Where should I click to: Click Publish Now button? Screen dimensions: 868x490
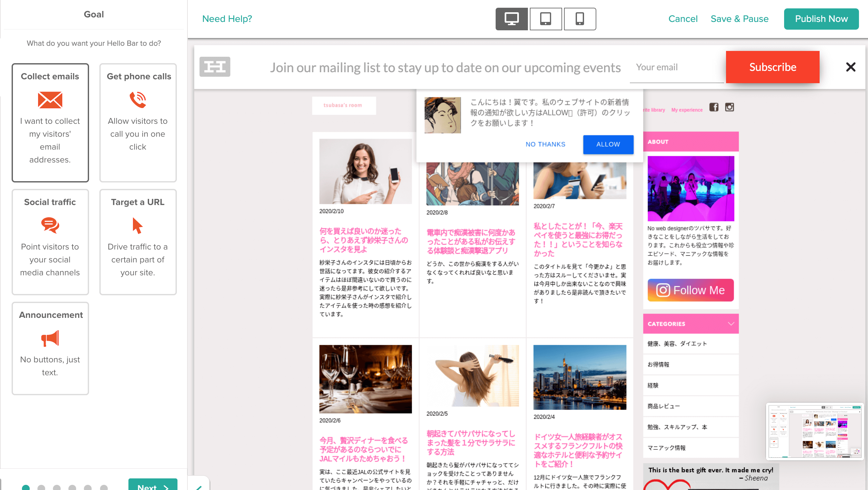(821, 19)
